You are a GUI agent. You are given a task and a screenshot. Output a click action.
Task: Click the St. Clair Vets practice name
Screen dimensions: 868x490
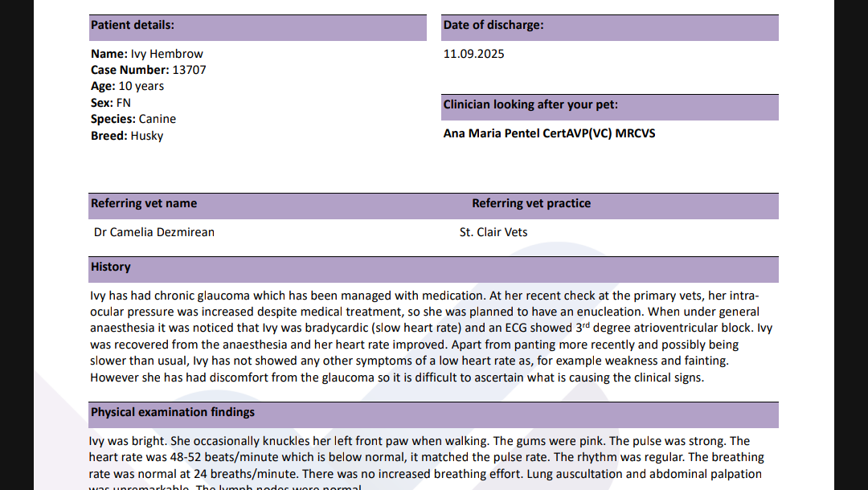pos(493,232)
